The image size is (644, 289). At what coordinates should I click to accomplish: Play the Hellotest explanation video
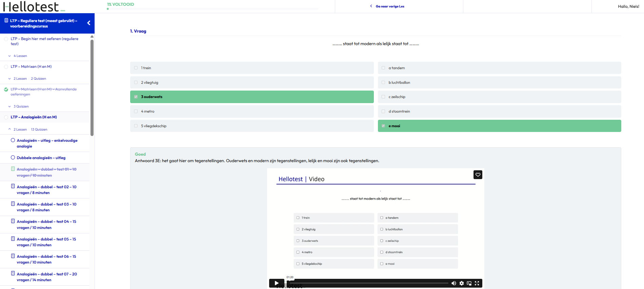coord(277,283)
